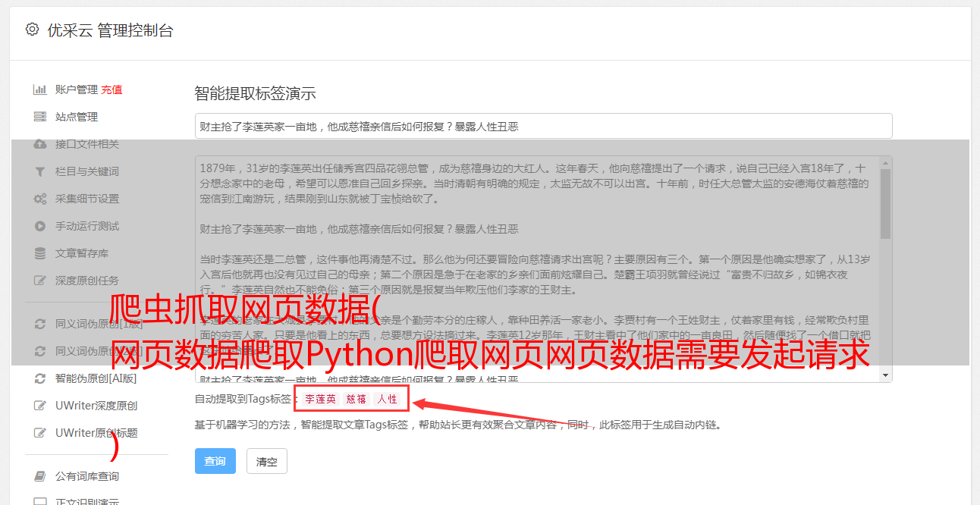
Task: Click the article title input field
Action: (543, 126)
